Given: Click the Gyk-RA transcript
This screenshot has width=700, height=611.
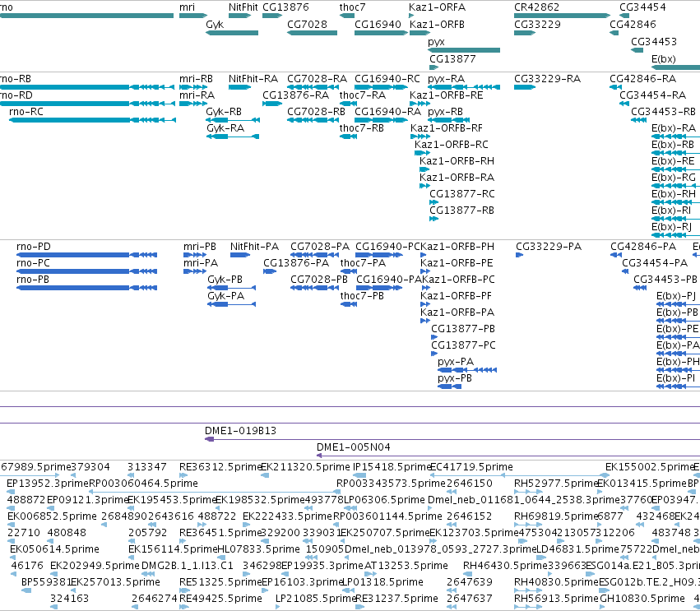Looking at the screenshot, I should (233, 137).
